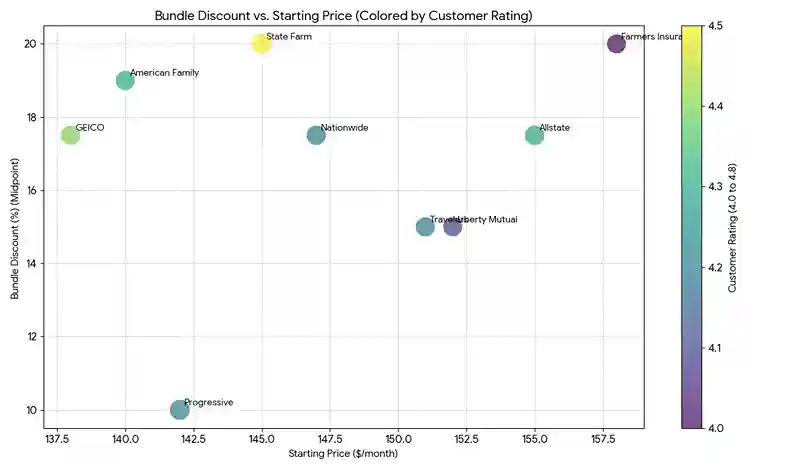Click the Progressive scatter marker
This screenshot has height=469, width=804.
180,409
